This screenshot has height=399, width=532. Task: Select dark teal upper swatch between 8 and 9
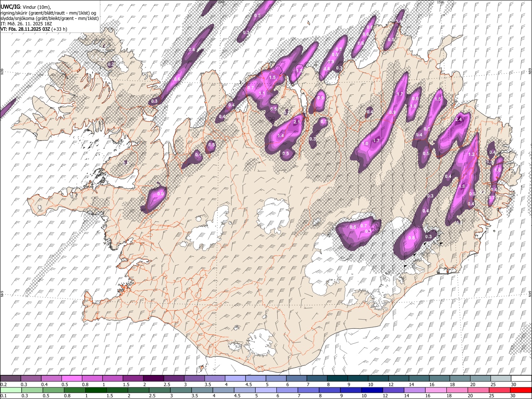click(337, 378)
